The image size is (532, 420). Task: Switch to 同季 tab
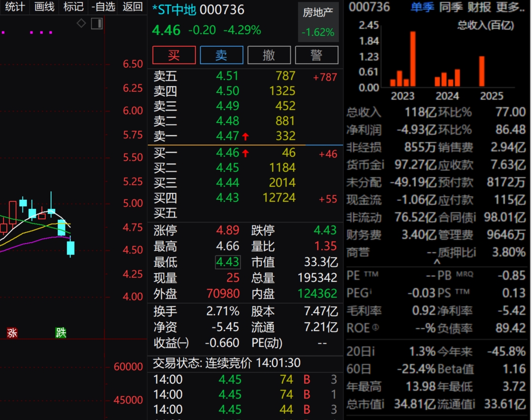pos(450,7)
